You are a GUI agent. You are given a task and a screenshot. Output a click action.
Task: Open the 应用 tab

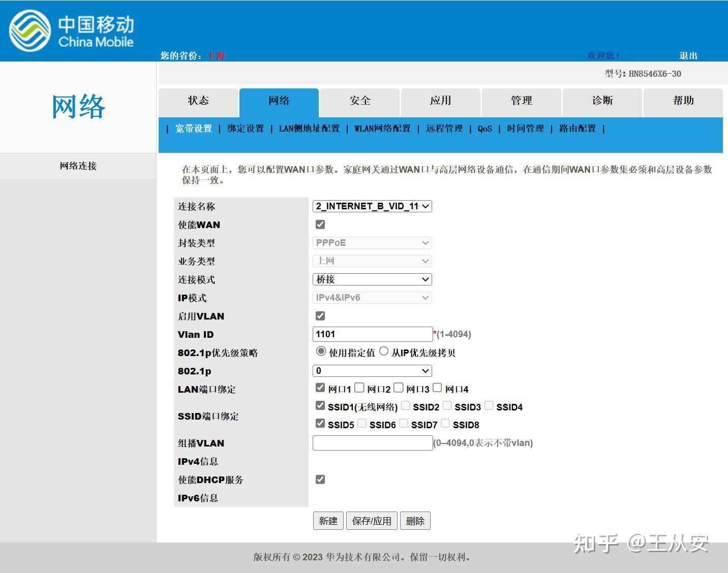pyautogui.click(x=441, y=102)
